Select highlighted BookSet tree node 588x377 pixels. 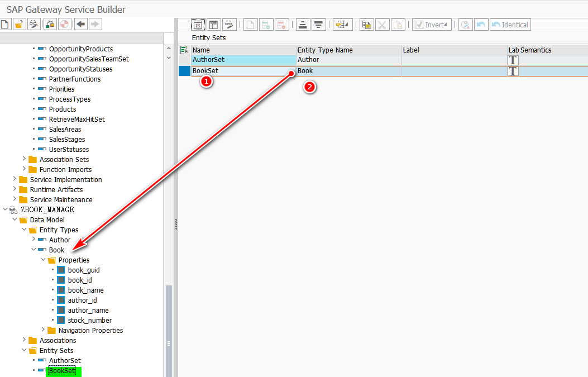62,371
